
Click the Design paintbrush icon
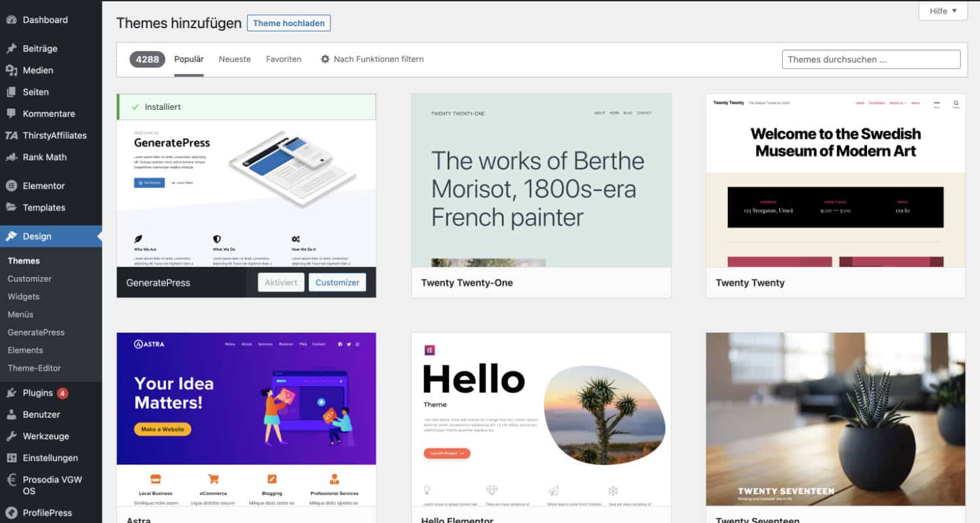coord(11,236)
